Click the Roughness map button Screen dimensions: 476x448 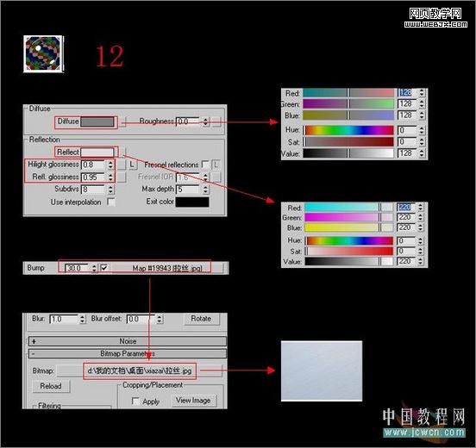tap(216, 121)
